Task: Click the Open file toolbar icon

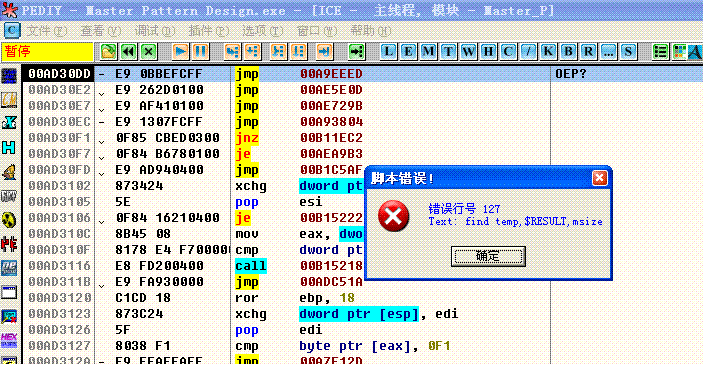Action: coord(108,52)
